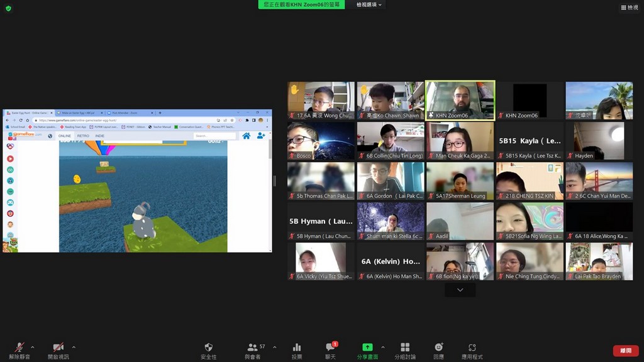Select the Bosco video tile
The height and width of the screenshot is (362, 644).
pos(321,140)
